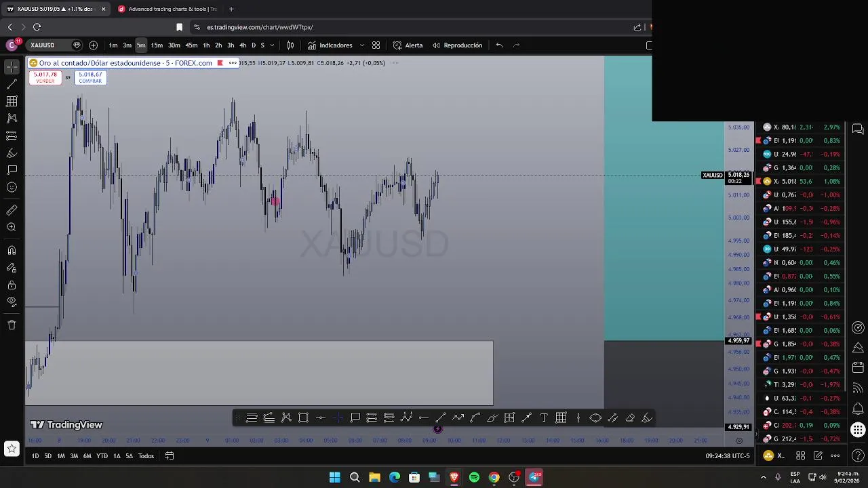Toggle stay in drawing mode

[x=12, y=268]
